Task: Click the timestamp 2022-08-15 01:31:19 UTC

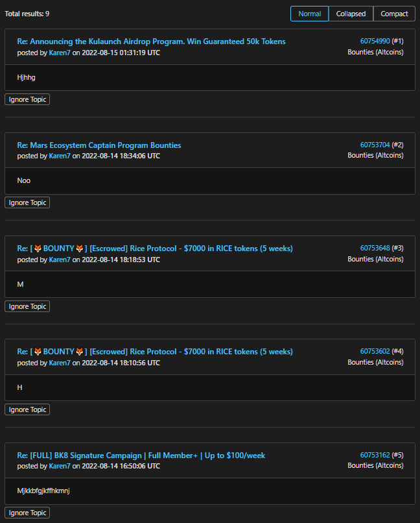Action: click(121, 53)
